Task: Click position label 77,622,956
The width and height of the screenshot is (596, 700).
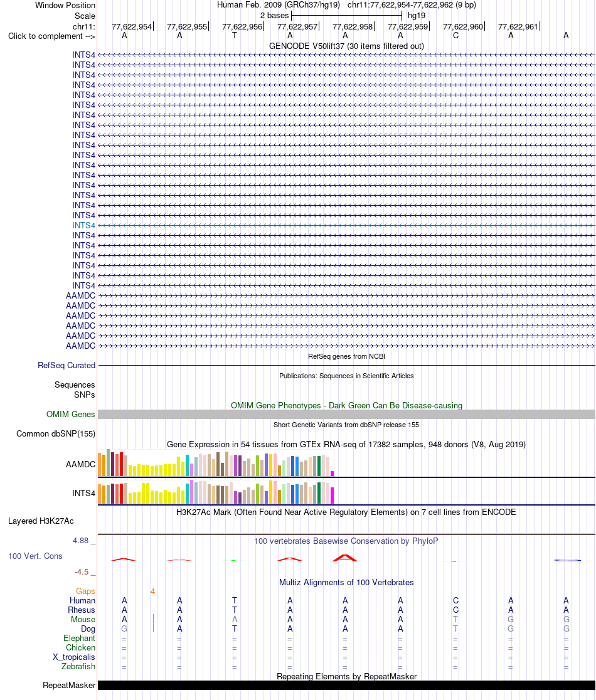Action: [242, 27]
